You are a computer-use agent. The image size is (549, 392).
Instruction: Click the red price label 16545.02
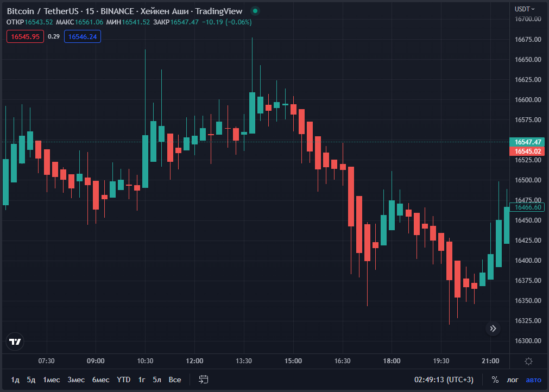[x=527, y=151]
